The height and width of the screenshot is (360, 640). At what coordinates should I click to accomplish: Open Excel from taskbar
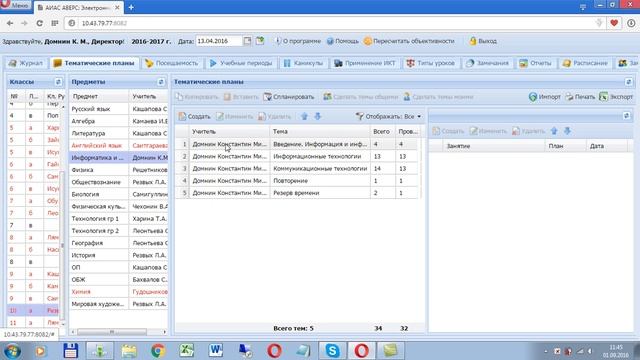coord(187,351)
